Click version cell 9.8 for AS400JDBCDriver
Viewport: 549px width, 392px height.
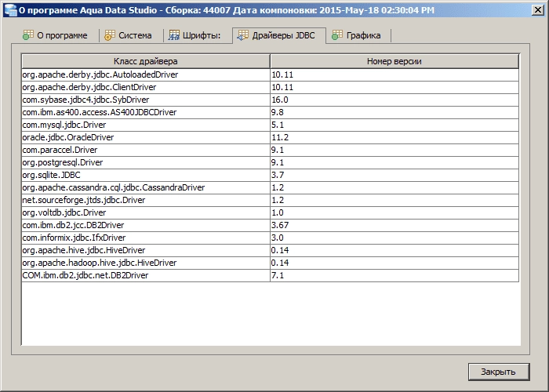pyautogui.click(x=394, y=112)
